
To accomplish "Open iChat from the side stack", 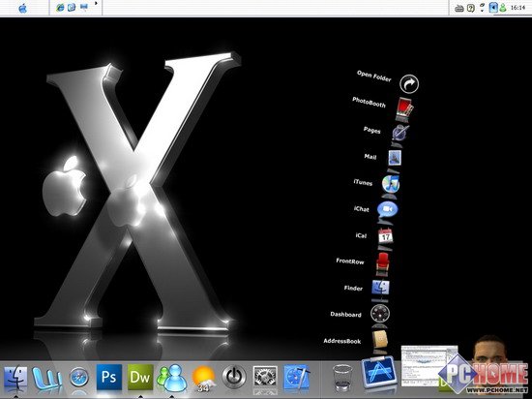I will click(388, 209).
